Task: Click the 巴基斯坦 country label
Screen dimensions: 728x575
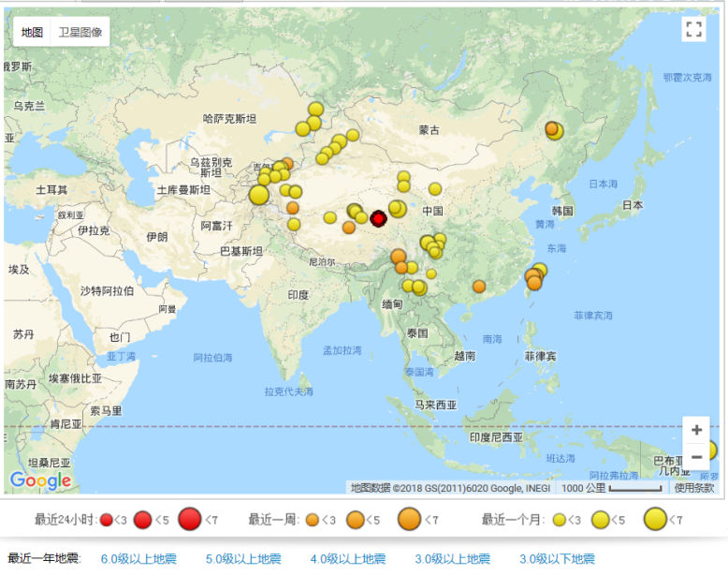Action: tap(241, 251)
